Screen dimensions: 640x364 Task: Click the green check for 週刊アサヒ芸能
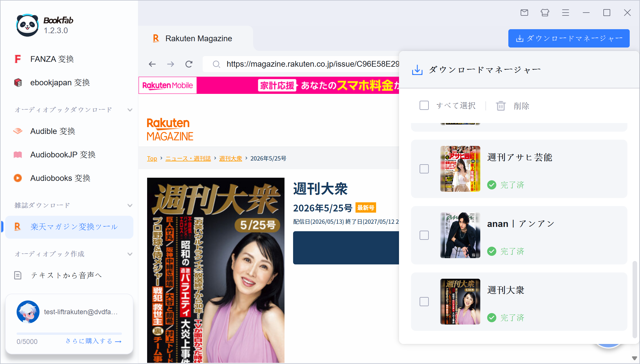492,185
